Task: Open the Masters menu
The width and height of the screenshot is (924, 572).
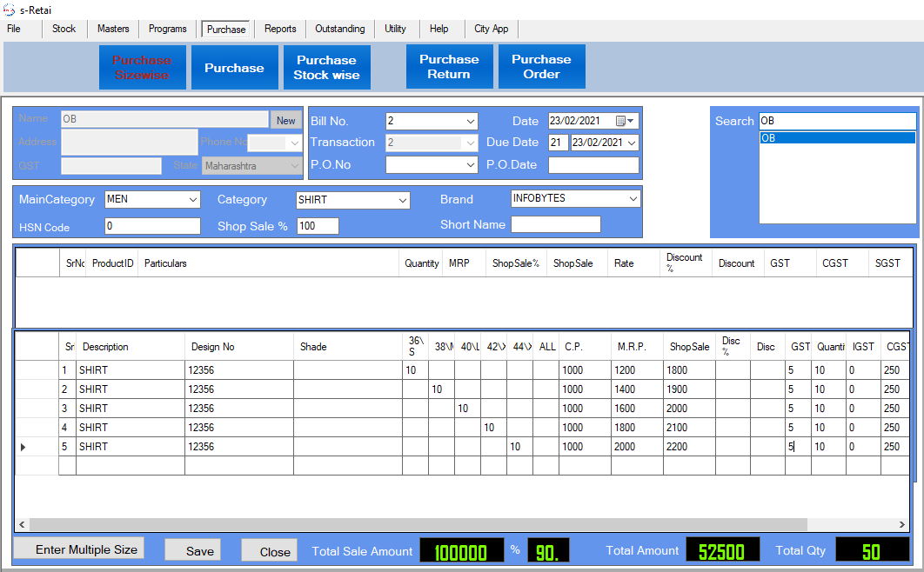Action: pyautogui.click(x=113, y=29)
